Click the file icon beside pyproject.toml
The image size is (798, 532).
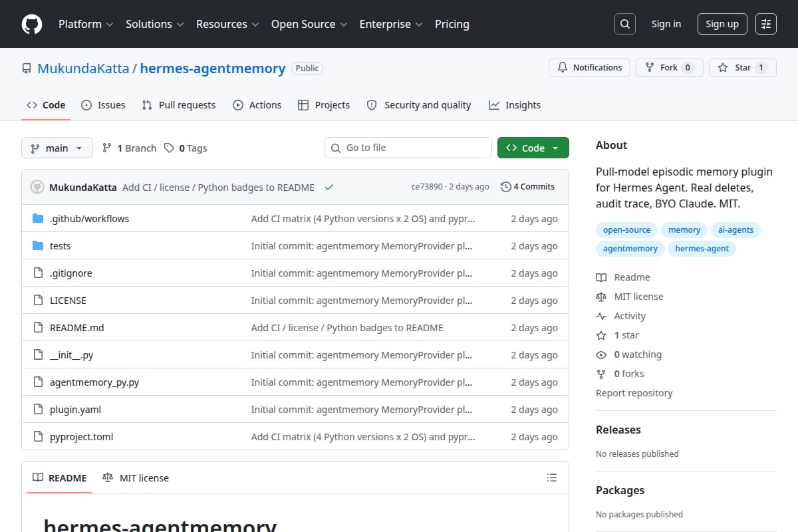38,437
